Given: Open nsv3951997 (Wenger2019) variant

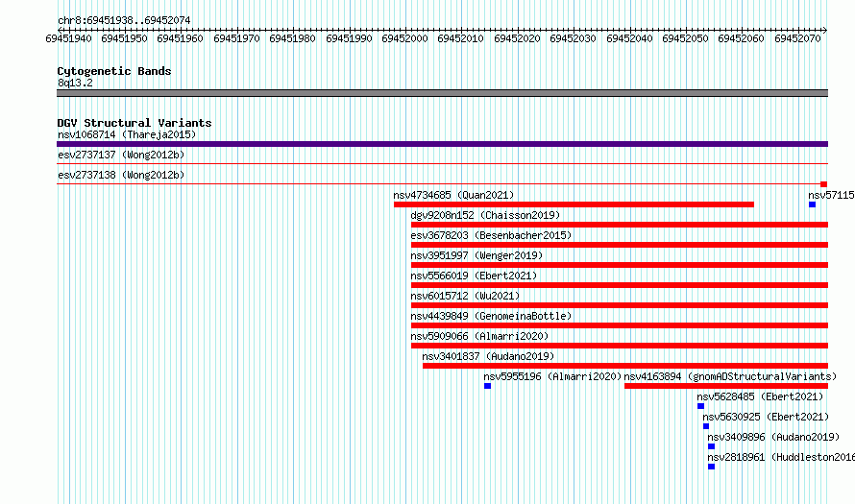Looking at the screenshot, I should pos(476,255).
